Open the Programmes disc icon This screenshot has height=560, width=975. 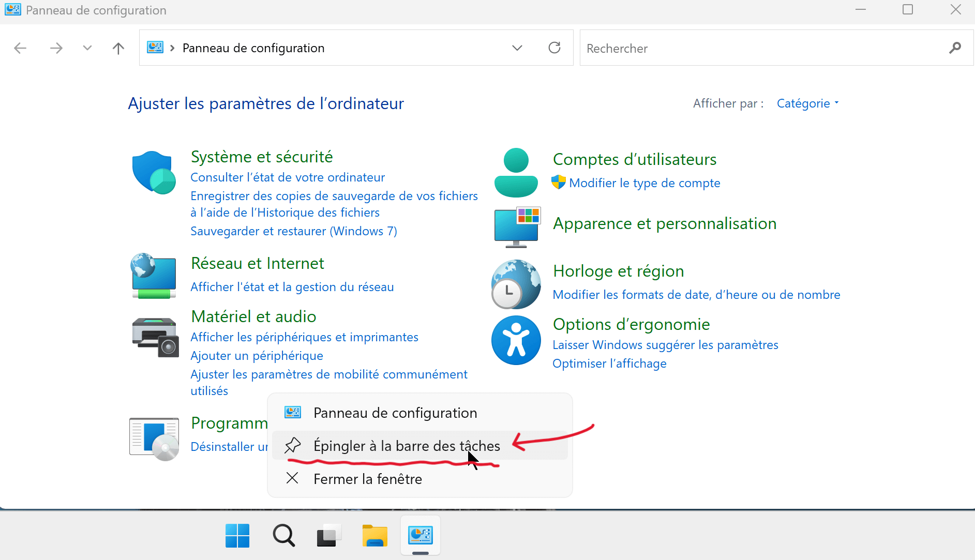(154, 439)
